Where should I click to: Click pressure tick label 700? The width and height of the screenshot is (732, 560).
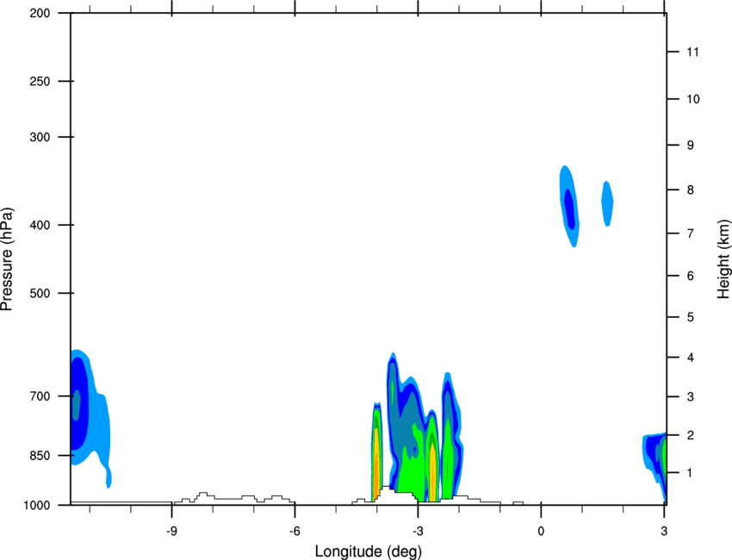[40, 396]
